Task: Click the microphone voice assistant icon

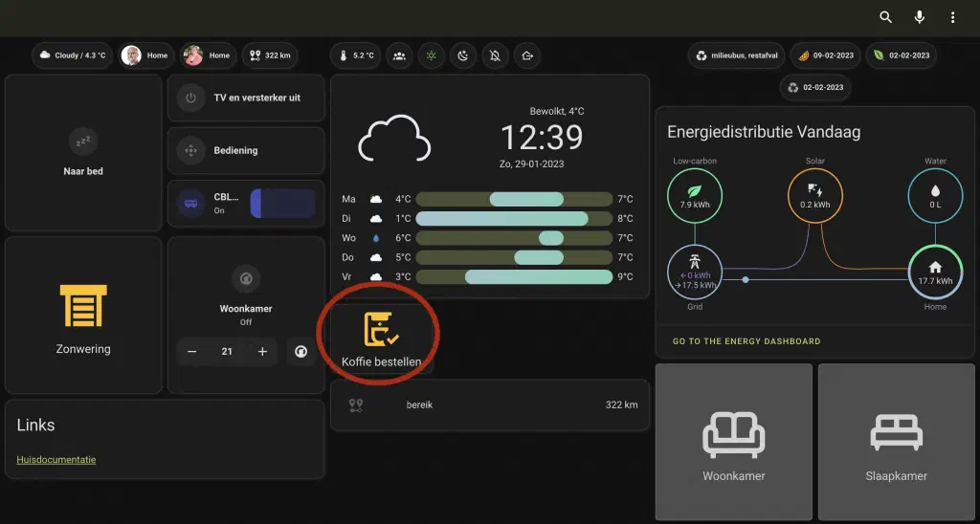Action: (x=919, y=17)
